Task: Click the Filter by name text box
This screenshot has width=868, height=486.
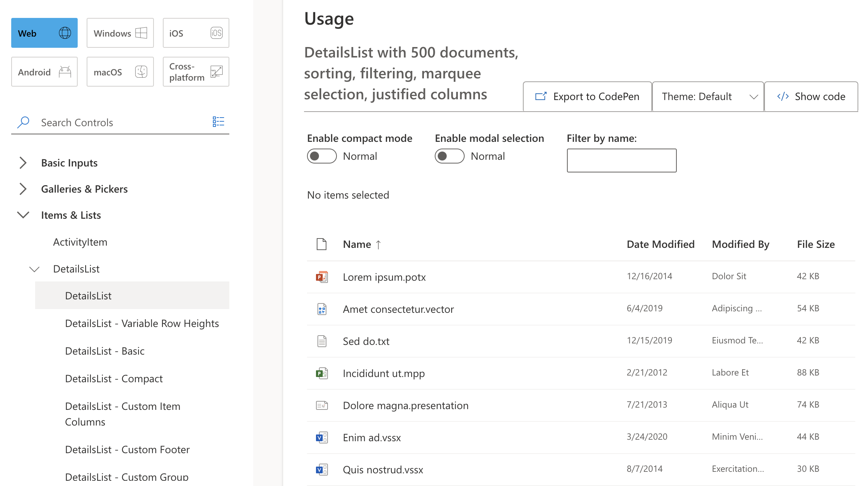Action: point(622,161)
